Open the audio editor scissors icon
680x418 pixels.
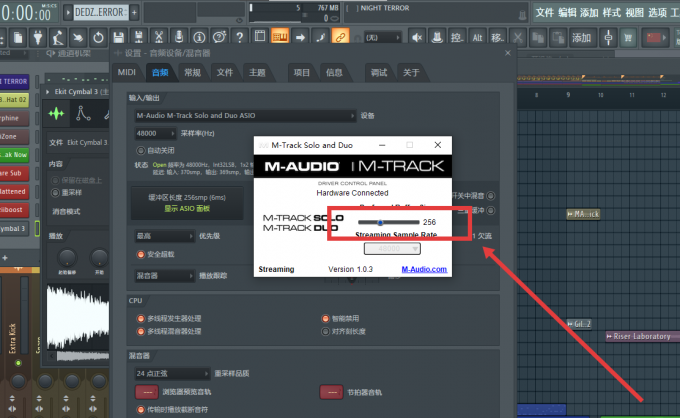pyautogui.click(x=159, y=37)
